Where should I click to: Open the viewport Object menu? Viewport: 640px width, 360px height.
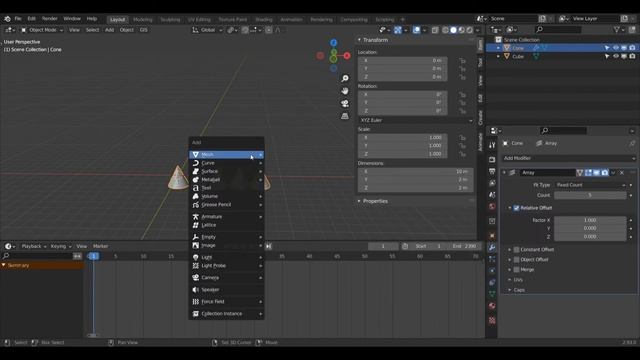pos(127,30)
